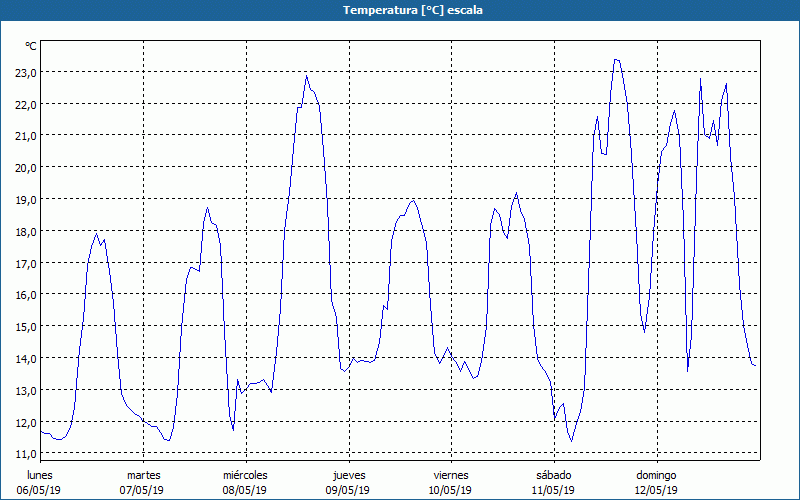Click the date 12/05/19
Screen dimensions: 800x500
656,490
